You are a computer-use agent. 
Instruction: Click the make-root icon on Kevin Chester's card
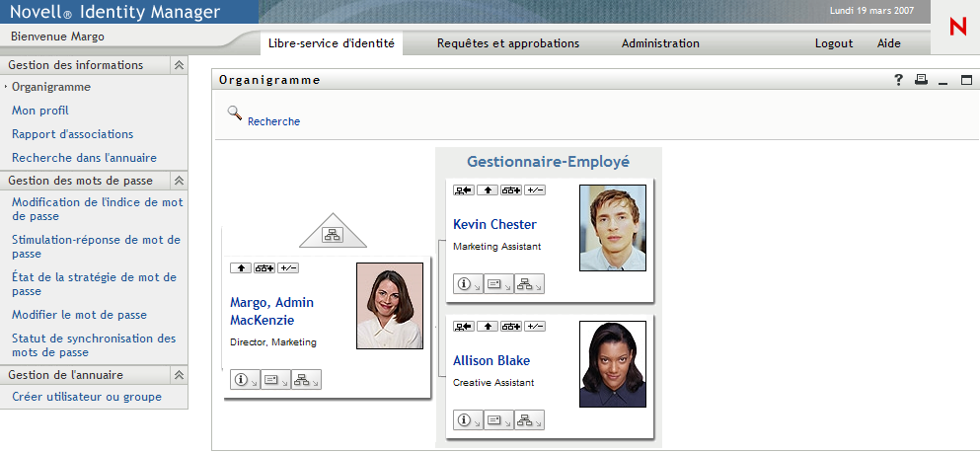[x=463, y=189]
